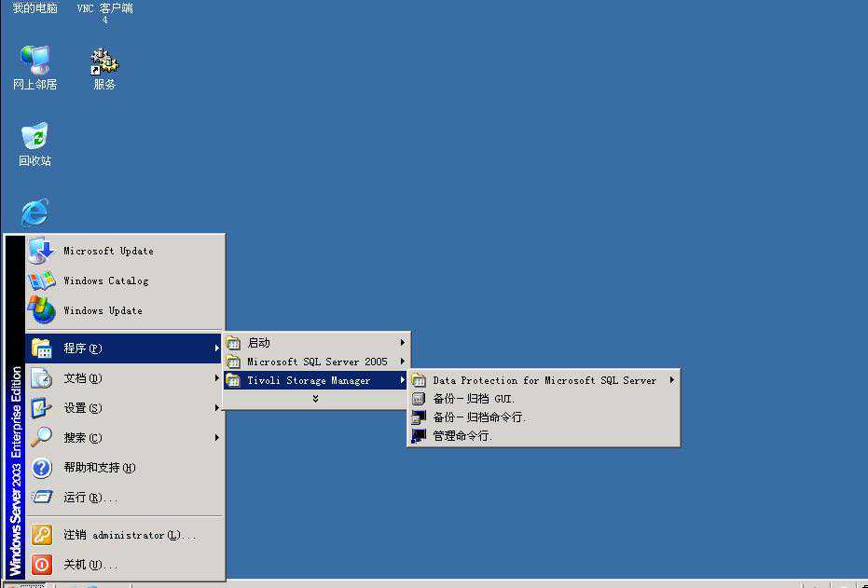The width and height of the screenshot is (868, 588).
Task: Open the 服务 desktop shortcut icon
Action: tap(104, 62)
